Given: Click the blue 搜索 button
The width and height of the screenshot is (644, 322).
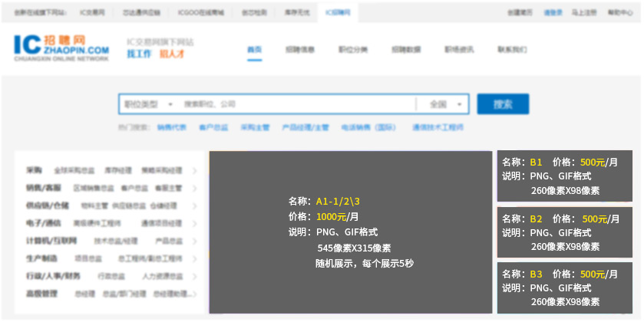Looking at the screenshot, I should click(503, 104).
